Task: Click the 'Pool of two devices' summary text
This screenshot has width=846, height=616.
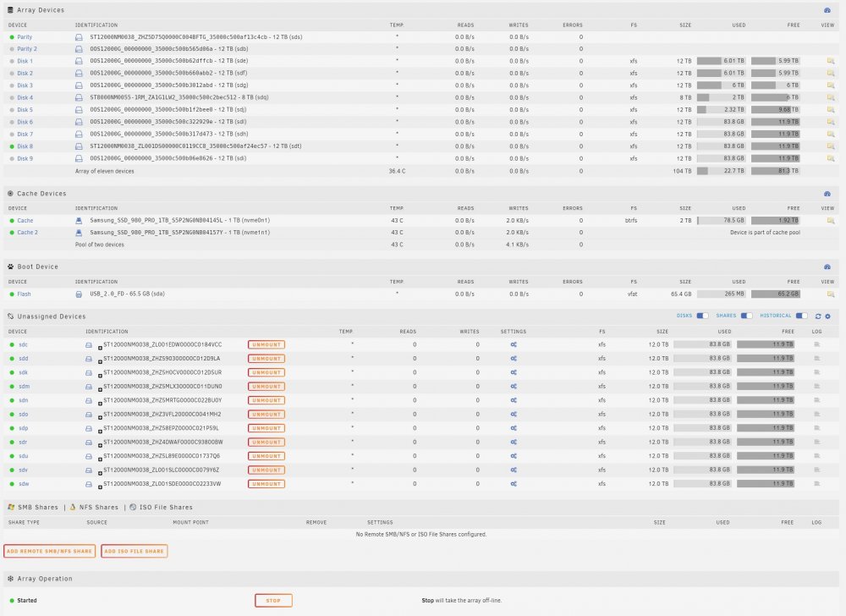Action: 99,245
